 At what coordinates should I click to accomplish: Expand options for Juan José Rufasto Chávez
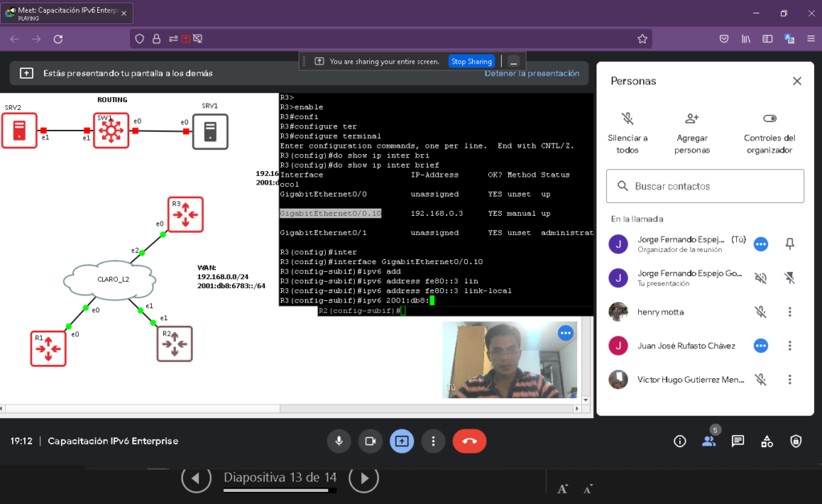pos(790,345)
